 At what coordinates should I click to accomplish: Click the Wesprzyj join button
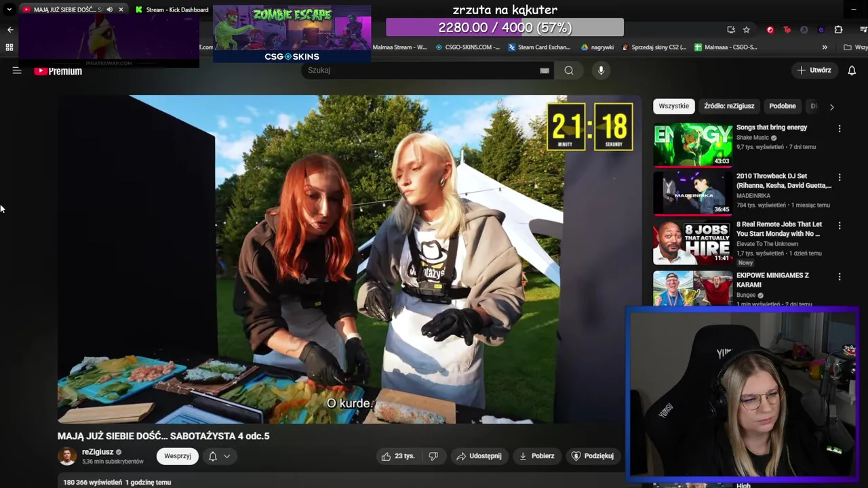coord(178,456)
